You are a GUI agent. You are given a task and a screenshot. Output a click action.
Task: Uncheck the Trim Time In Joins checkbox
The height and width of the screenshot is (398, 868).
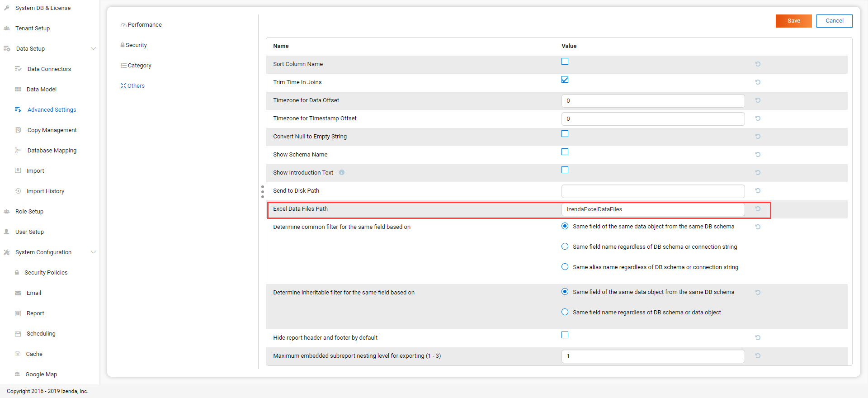[565, 80]
